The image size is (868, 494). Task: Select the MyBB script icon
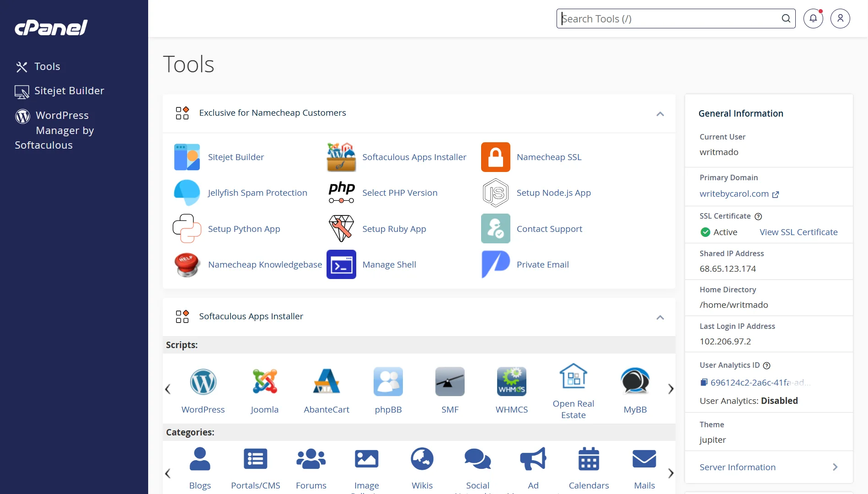click(x=635, y=381)
